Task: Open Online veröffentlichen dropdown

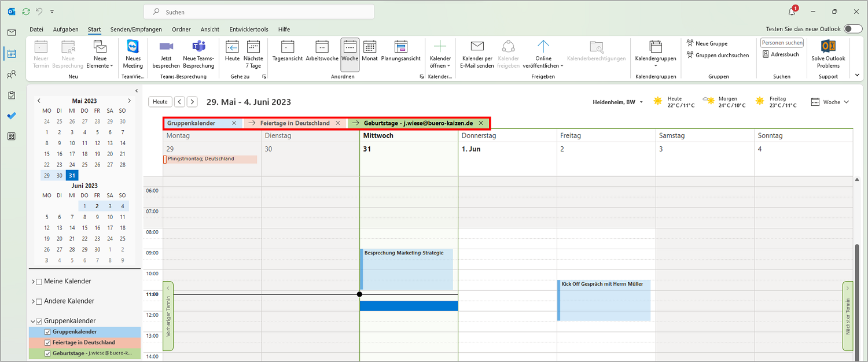Action: pos(543,54)
